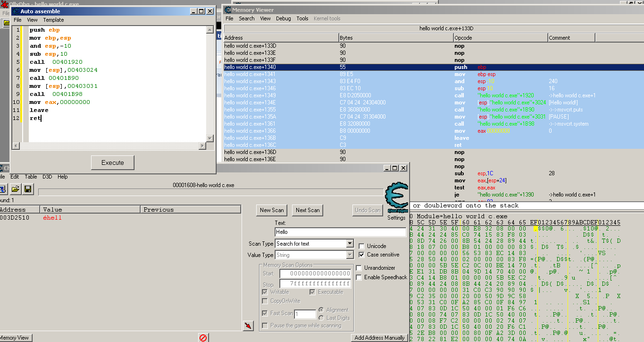Open Search menu in Memory Viewer
Image resolution: width=644 pixels, height=342 pixels.
pos(246,18)
